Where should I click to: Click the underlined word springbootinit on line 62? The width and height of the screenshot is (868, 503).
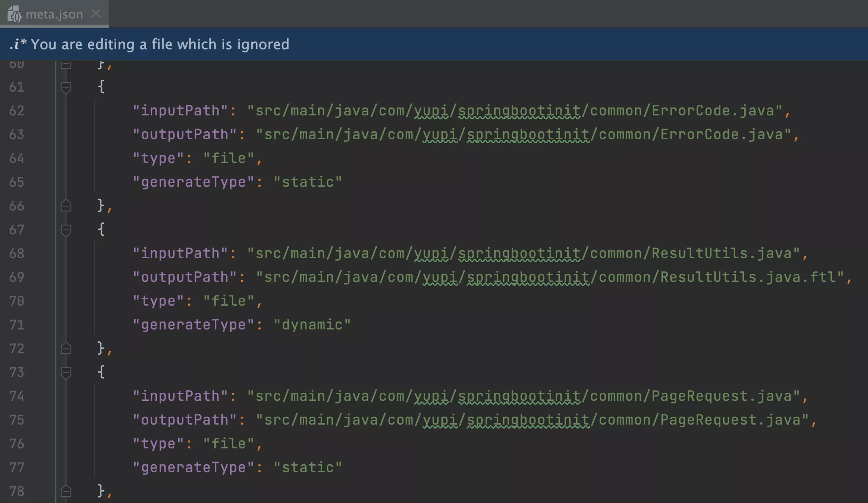click(x=519, y=111)
